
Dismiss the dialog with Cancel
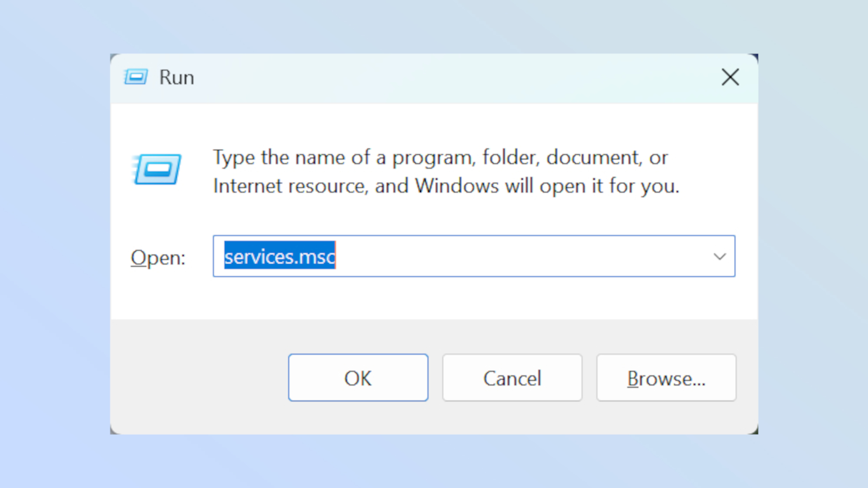click(512, 377)
